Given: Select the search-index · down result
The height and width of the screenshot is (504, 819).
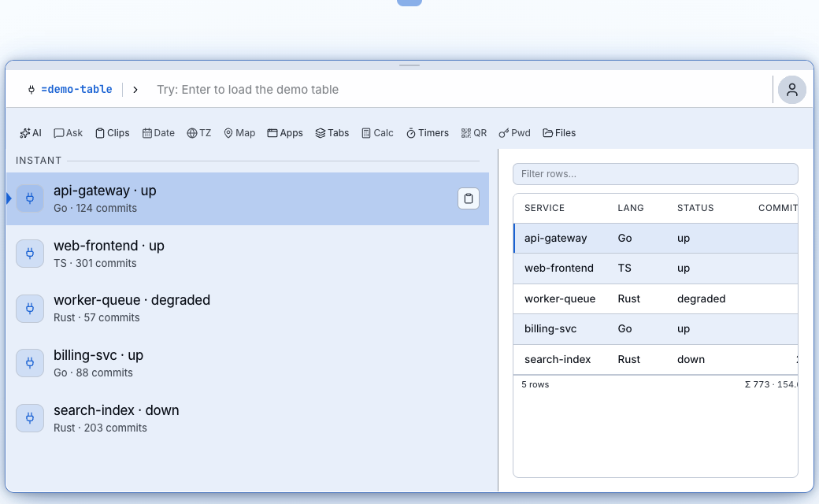Looking at the screenshot, I should 247,418.
